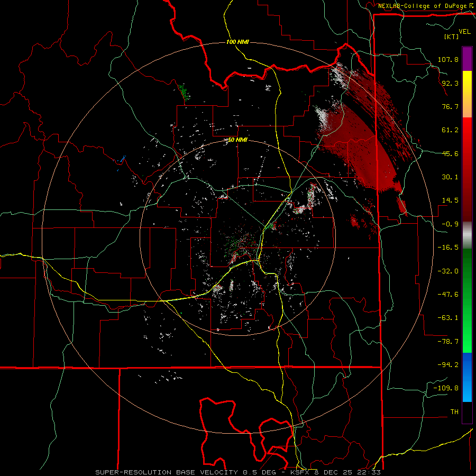476x476 pixels.
Task: Pick the green segment of the velocity color bar
Action: pos(467,300)
